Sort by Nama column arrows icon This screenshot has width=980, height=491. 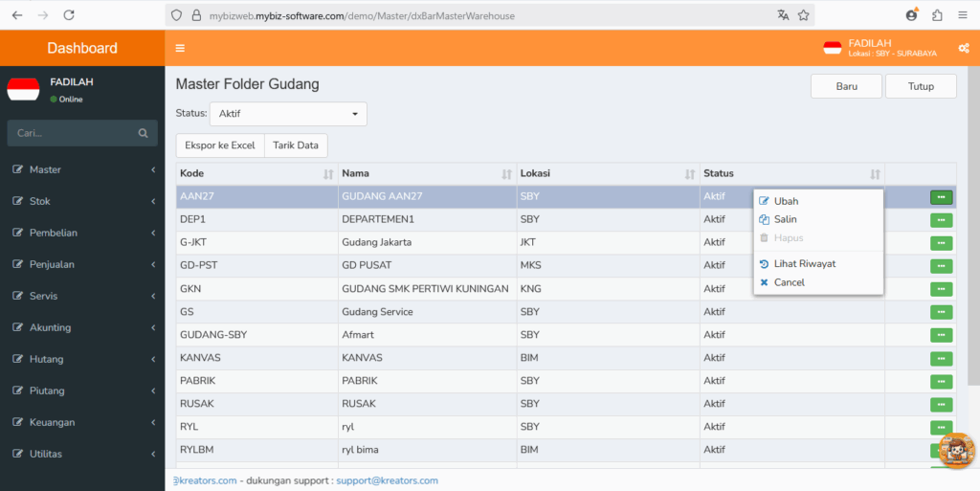click(x=507, y=174)
